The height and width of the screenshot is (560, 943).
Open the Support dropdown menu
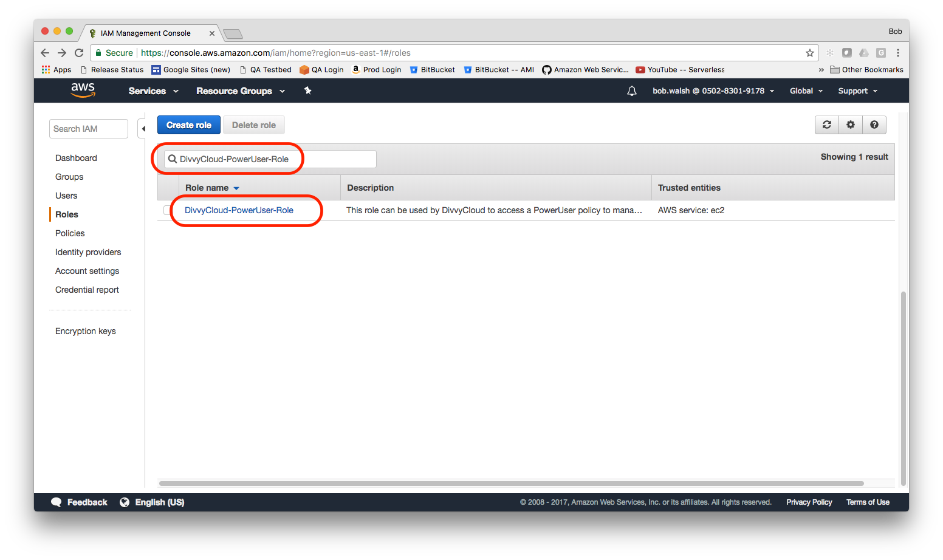(858, 91)
